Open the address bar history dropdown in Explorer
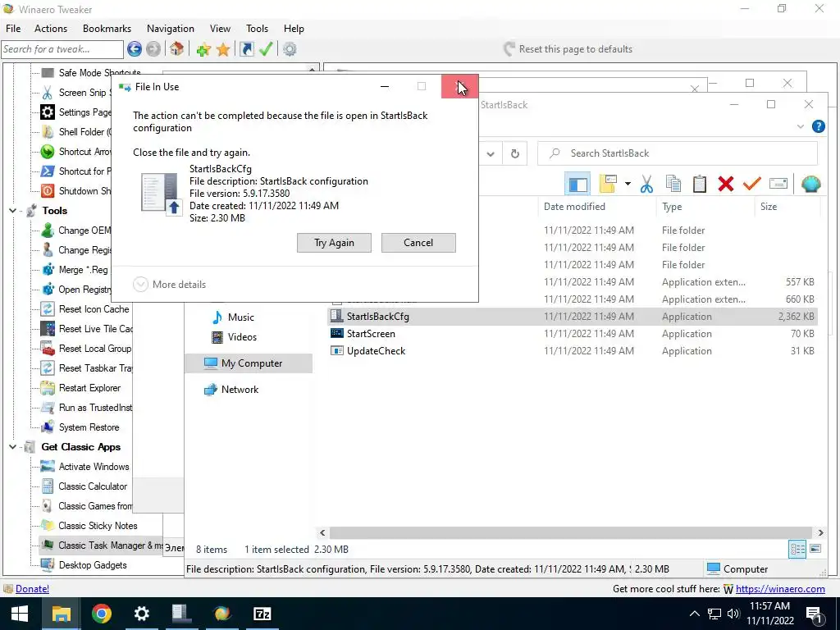Image resolution: width=840 pixels, height=630 pixels. point(491,153)
